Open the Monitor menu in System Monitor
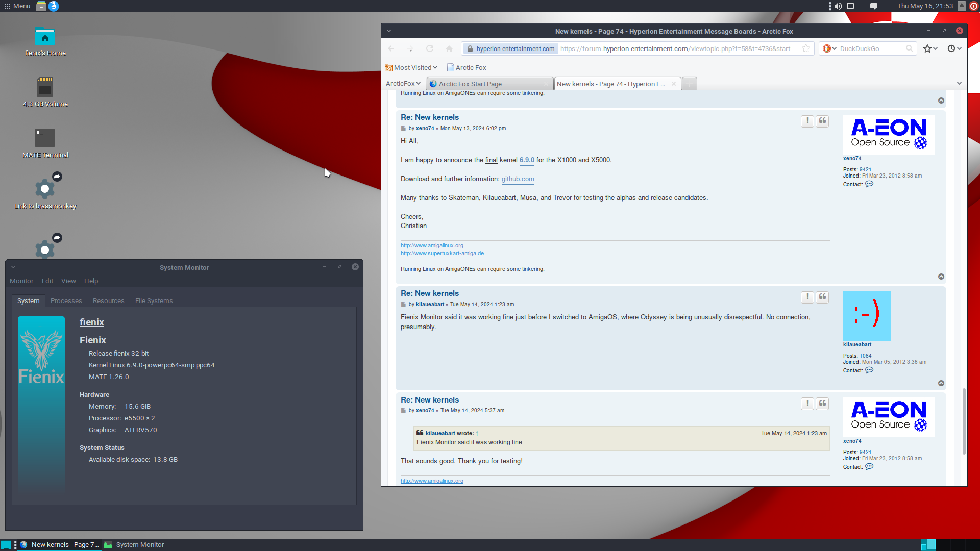 click(21, 281)
